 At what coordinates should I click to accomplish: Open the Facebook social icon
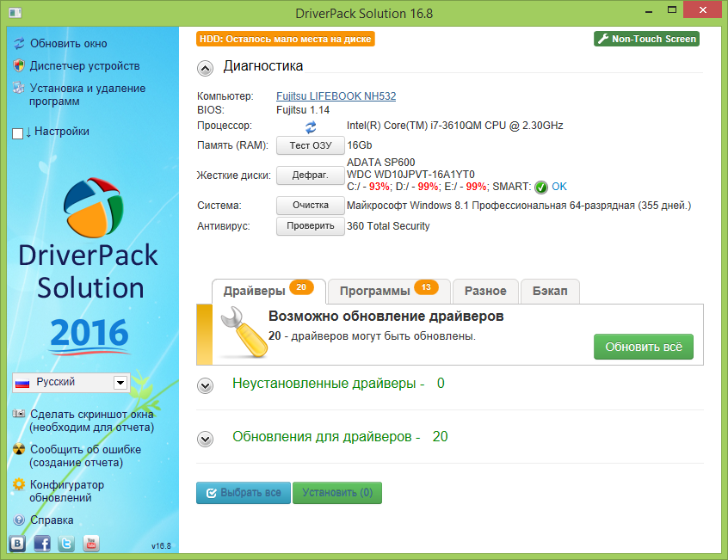point(42,544)
